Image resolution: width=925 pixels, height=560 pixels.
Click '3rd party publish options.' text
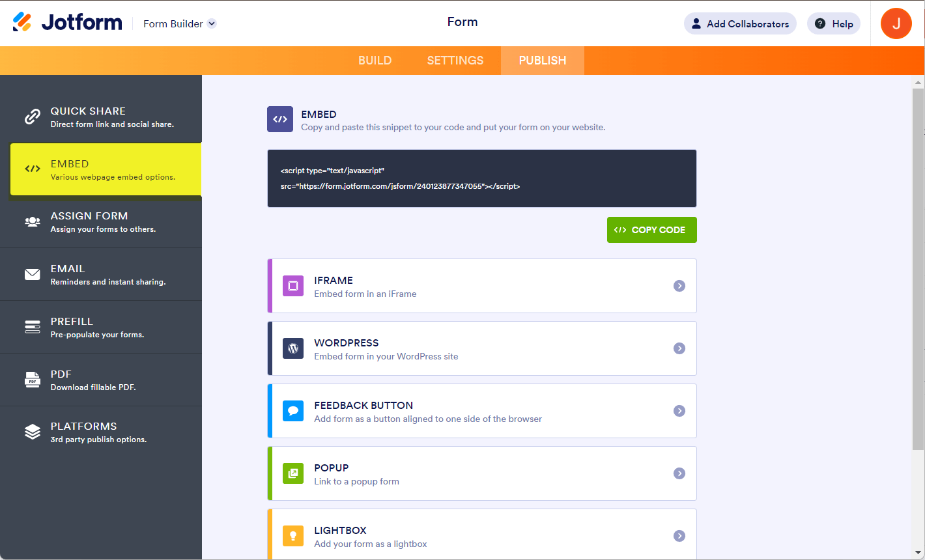99,440
